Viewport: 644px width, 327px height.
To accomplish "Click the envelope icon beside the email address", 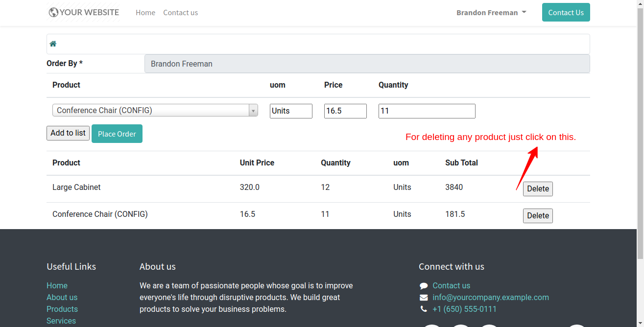I will pyautogui.click(x=424, y=298).
